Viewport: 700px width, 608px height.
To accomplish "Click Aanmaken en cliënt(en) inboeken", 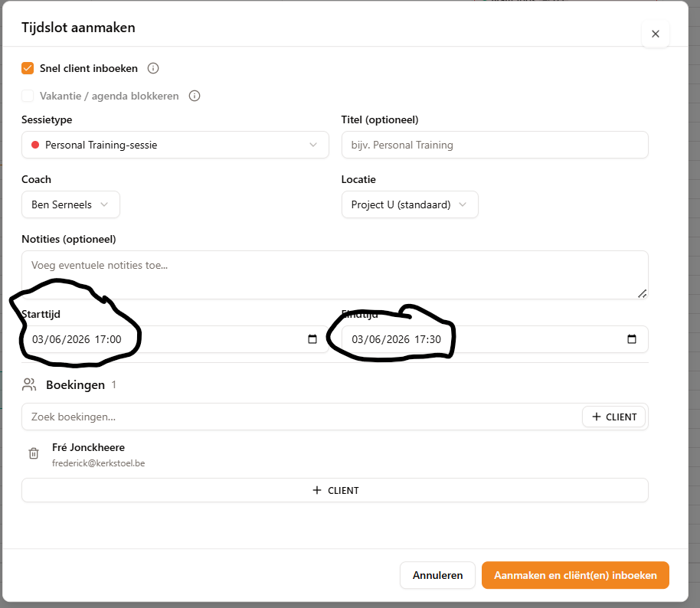I will coord(575,575).
